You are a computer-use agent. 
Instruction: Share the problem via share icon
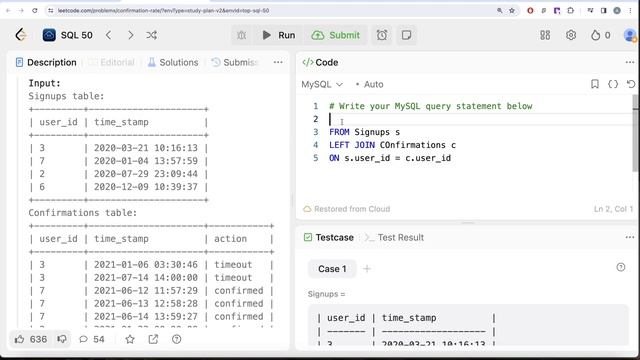click(x=153, y=339)
